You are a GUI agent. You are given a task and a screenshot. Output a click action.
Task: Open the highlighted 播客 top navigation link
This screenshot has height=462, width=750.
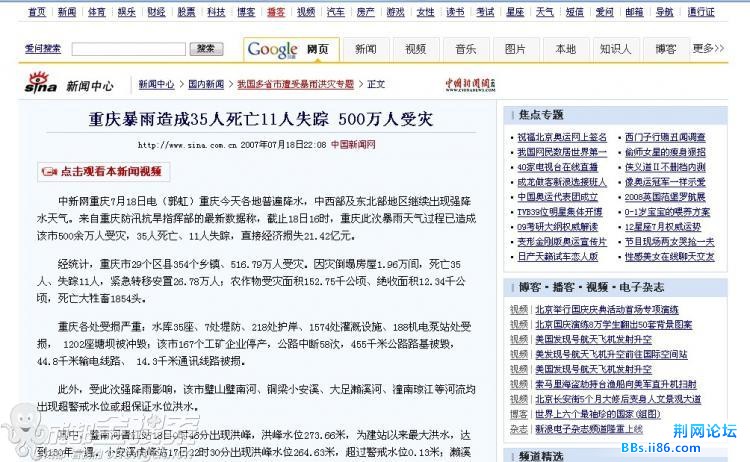(x=276, y=12)
